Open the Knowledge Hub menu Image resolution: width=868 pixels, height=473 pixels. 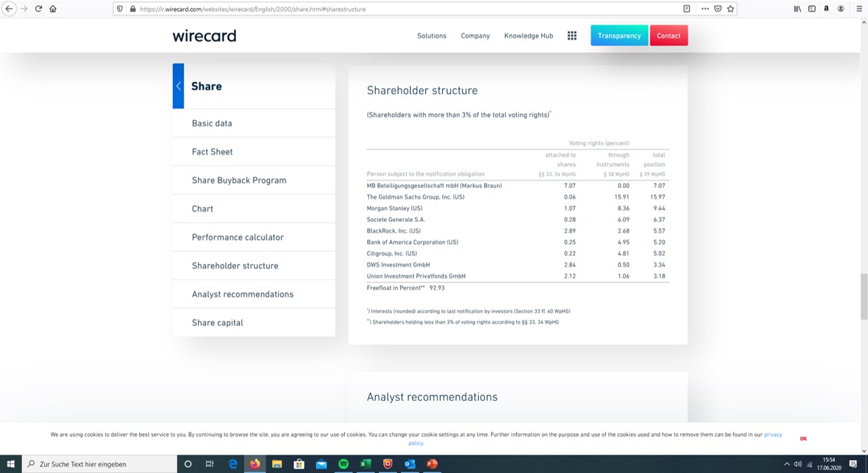click(x=528, y=35)
